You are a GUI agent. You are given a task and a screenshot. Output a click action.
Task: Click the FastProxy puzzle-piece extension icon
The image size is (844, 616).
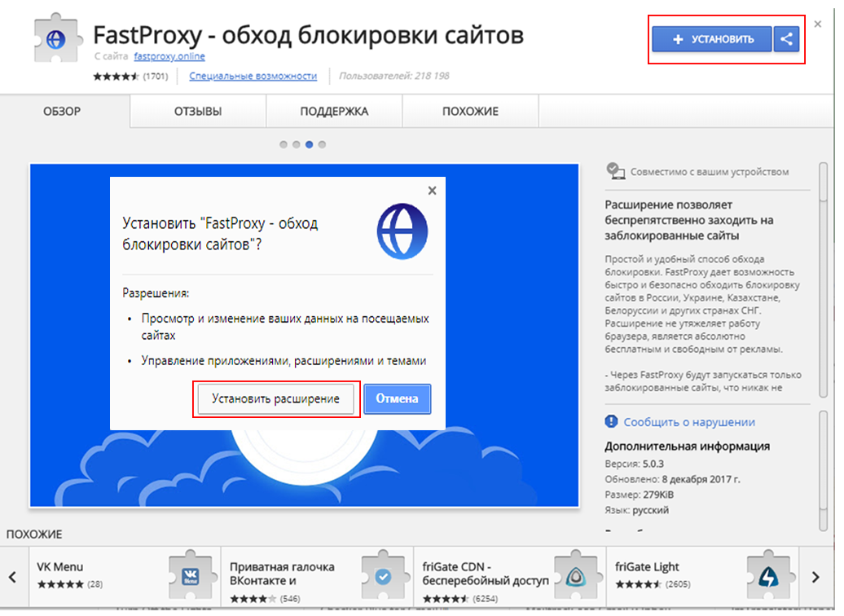[x=58, y=38]
